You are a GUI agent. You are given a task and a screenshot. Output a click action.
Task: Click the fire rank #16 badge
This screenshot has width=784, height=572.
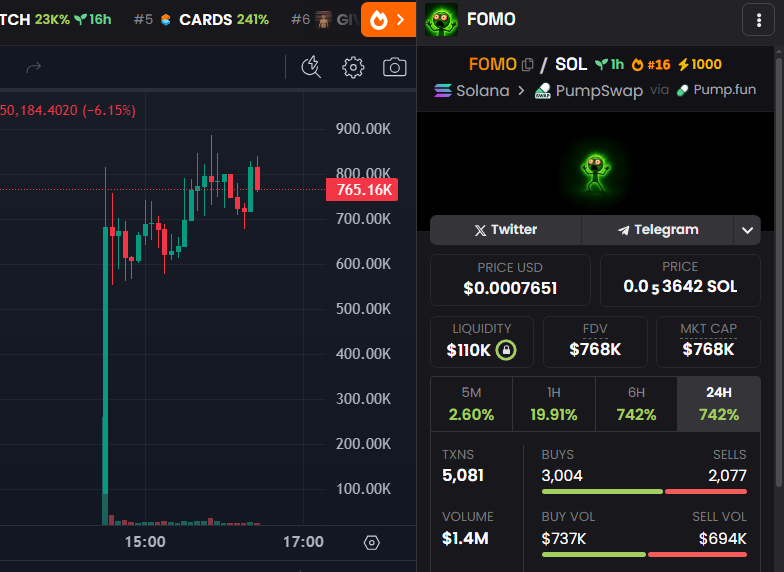[650, 64]
